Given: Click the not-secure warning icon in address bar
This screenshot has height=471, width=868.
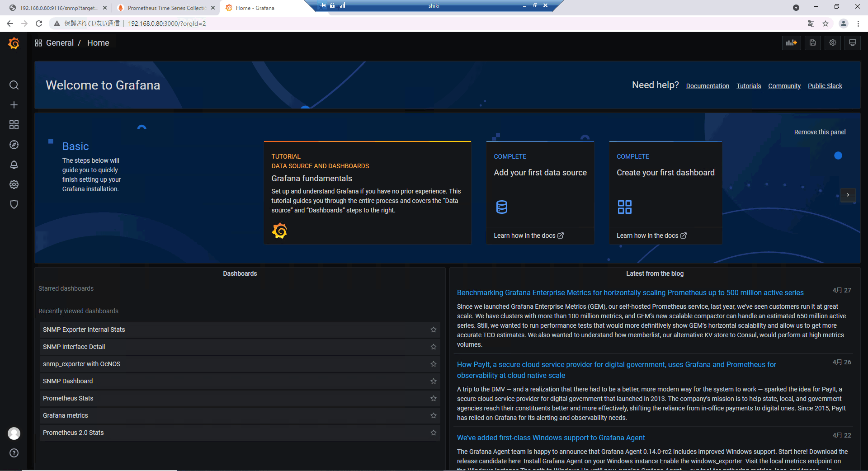Looking at the screenshot, I should 57,24.
